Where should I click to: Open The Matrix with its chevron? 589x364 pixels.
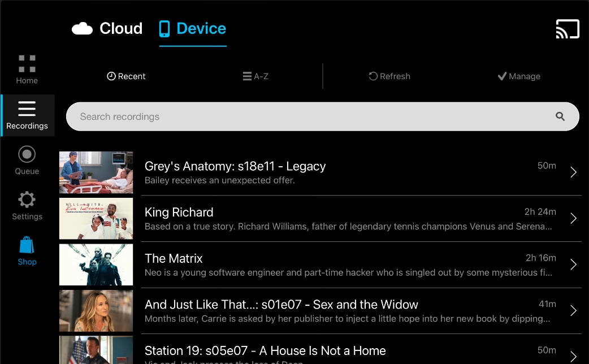[x=573, y=264]
